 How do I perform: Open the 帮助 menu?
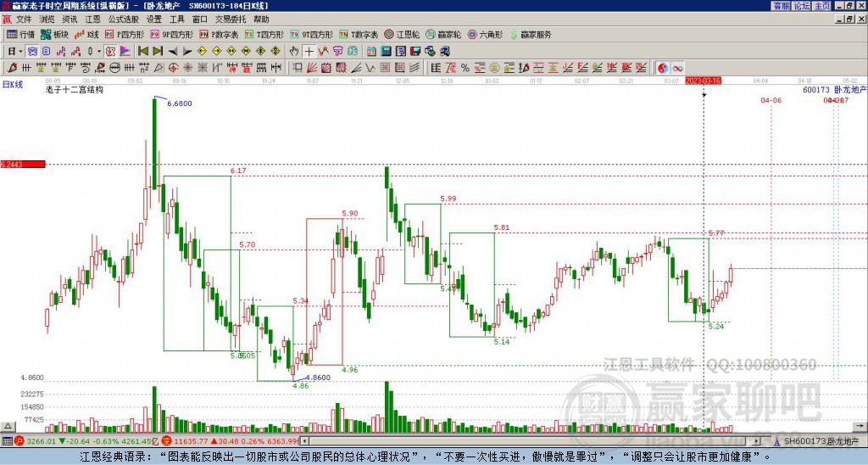click(x=261, y=20)
